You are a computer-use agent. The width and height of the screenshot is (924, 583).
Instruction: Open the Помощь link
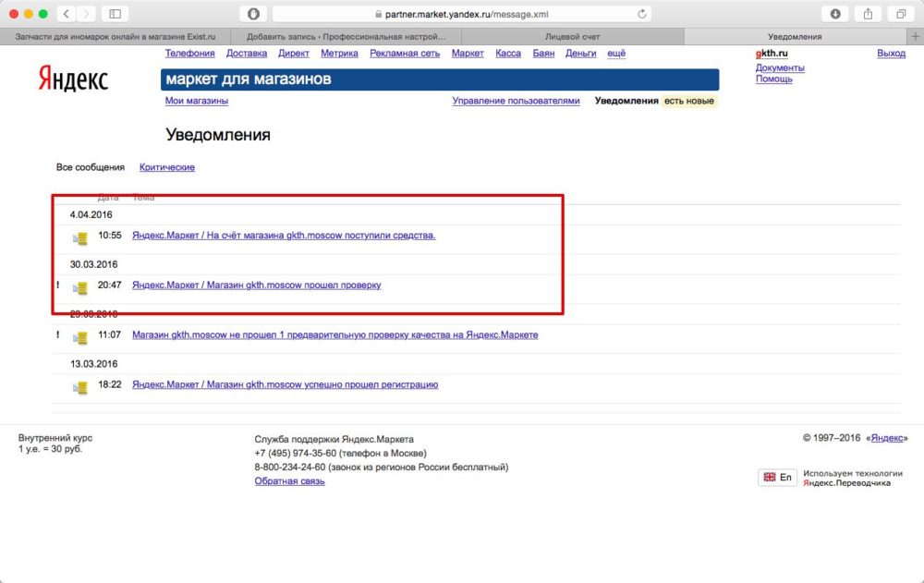773,79
